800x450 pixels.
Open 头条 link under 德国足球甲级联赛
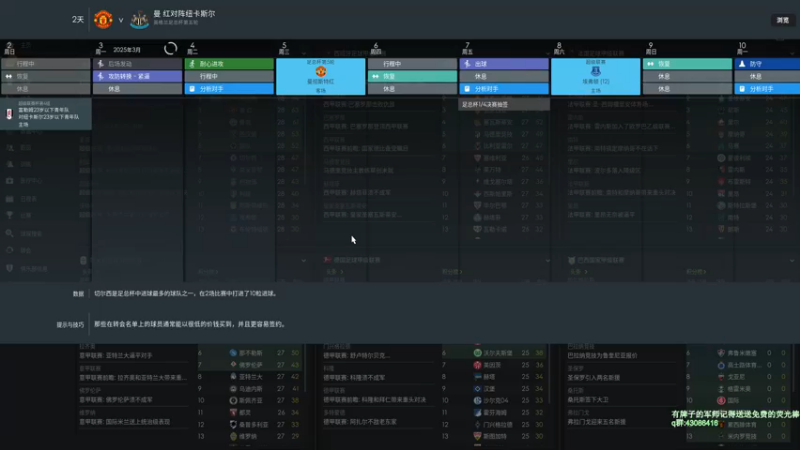click(334, 272)
